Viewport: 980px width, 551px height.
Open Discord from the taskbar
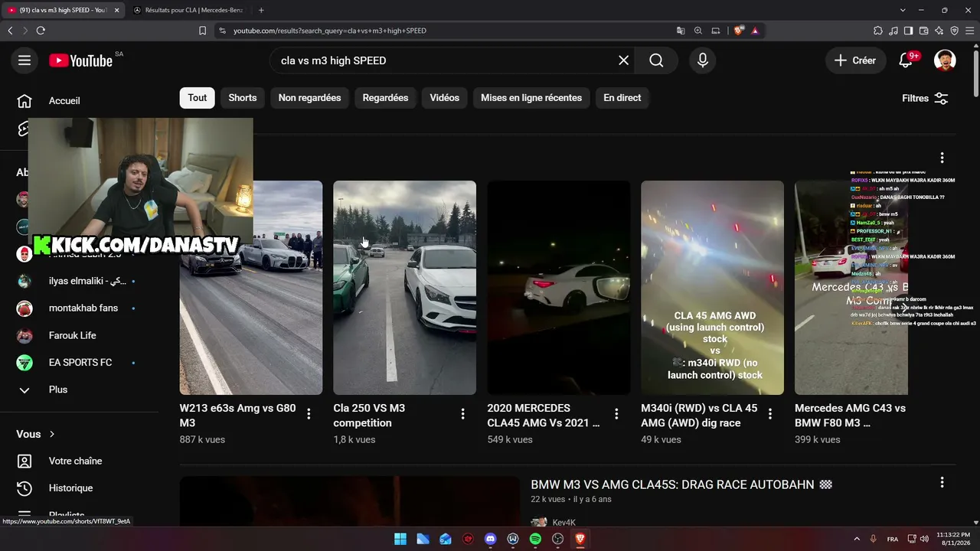click(491, 539)
